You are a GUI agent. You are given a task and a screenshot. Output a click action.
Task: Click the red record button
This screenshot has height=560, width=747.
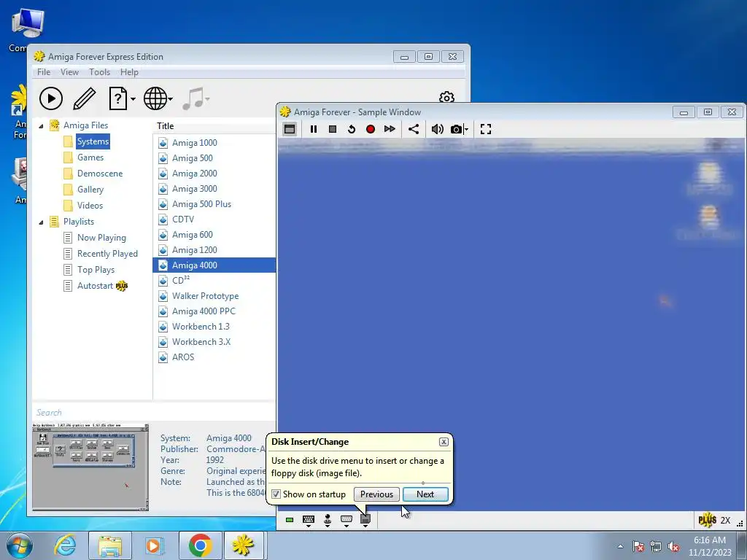[x=370, y=129]
